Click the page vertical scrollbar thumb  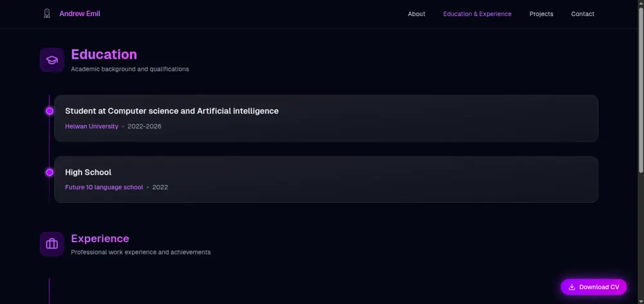coord(641,90)
